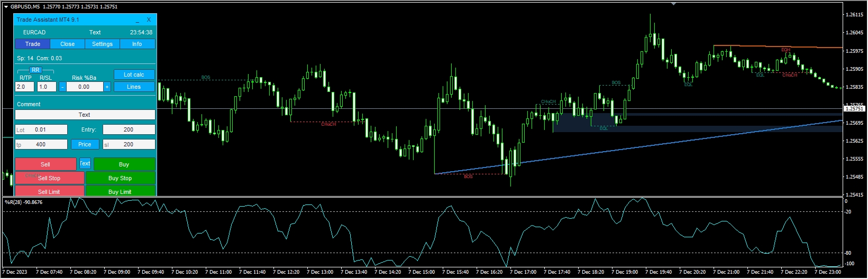868x279 pixels.
Task: Click the -80 level label on indicator scale
Action: (x=848, y=253)
